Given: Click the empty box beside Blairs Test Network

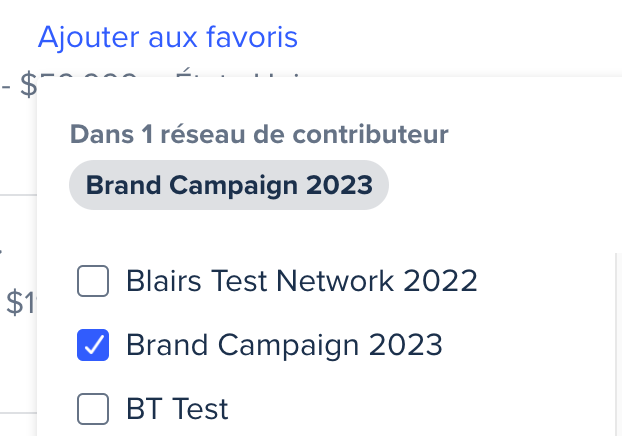Looking at the screenshot, I should [x=93, y=283].
